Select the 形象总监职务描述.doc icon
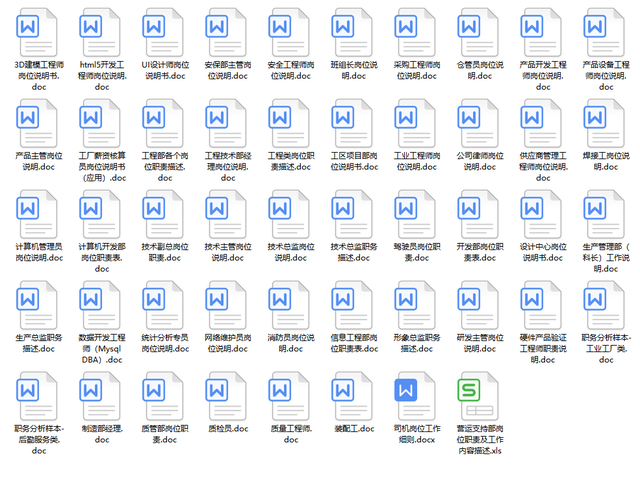The image size is (640, 497). click(414, 305)
